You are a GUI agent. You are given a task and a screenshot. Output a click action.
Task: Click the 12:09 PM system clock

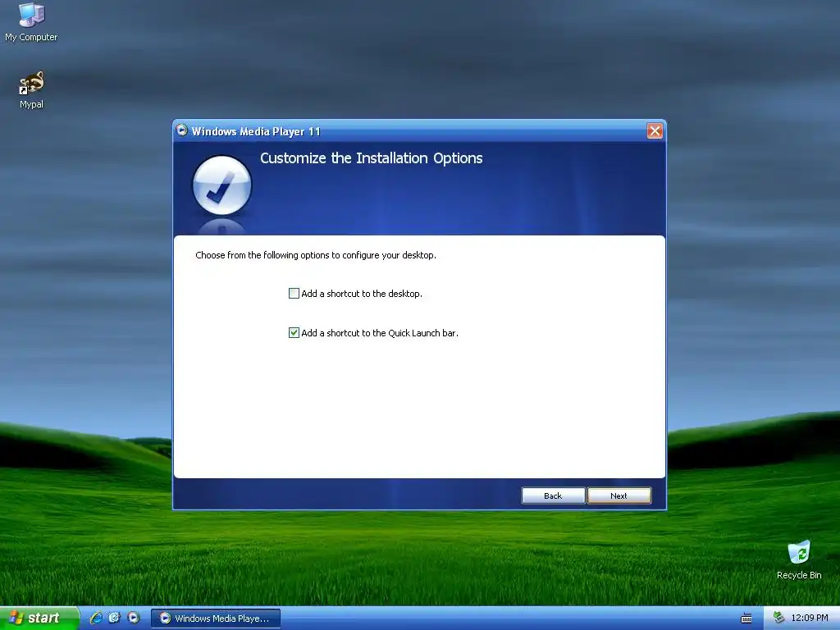pyautogui.click(x=810, y=618)
